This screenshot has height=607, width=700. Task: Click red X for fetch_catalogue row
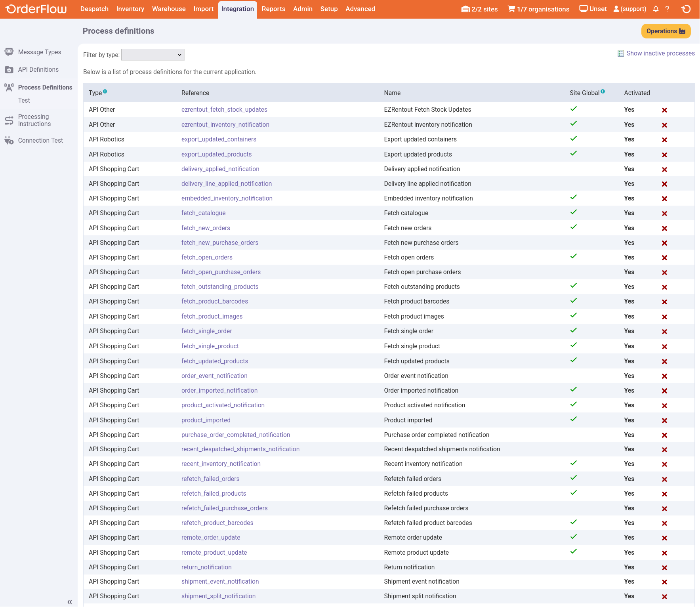pos(664,214)
